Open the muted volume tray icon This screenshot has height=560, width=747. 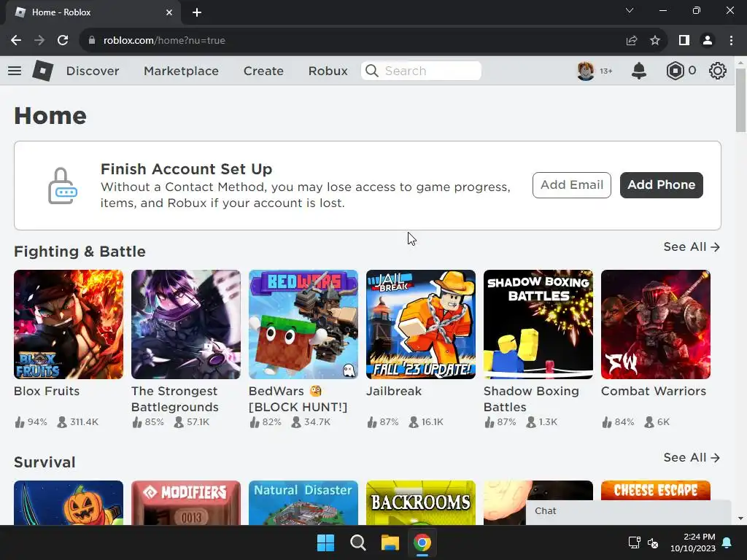coord(653,542)
